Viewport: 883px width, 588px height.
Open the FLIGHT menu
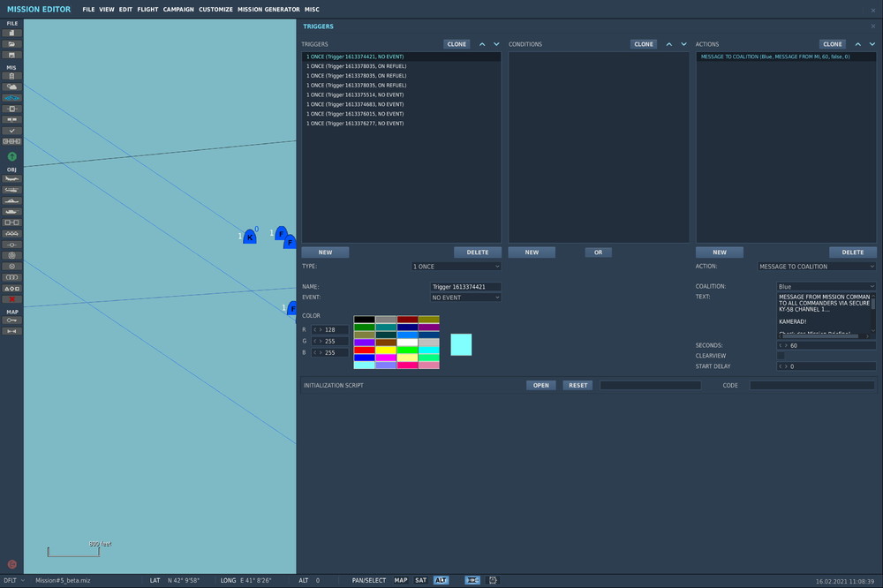point(147,10)
